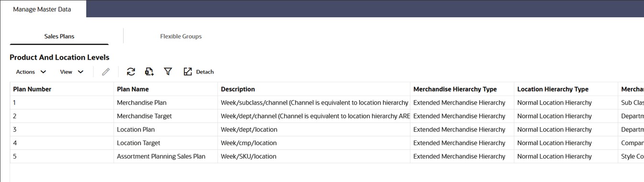Screen dimensions: 644x182
Task: Select the Manage Master Data tab
Action: pos(42,9)
